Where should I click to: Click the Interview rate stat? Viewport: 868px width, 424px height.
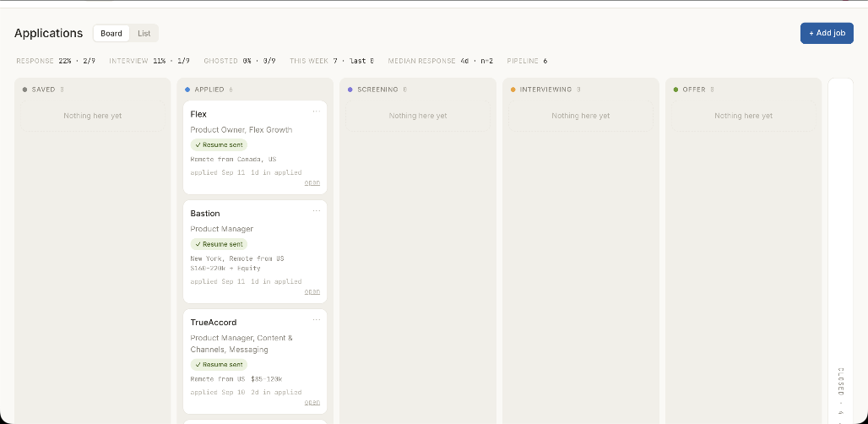(149, 61)
